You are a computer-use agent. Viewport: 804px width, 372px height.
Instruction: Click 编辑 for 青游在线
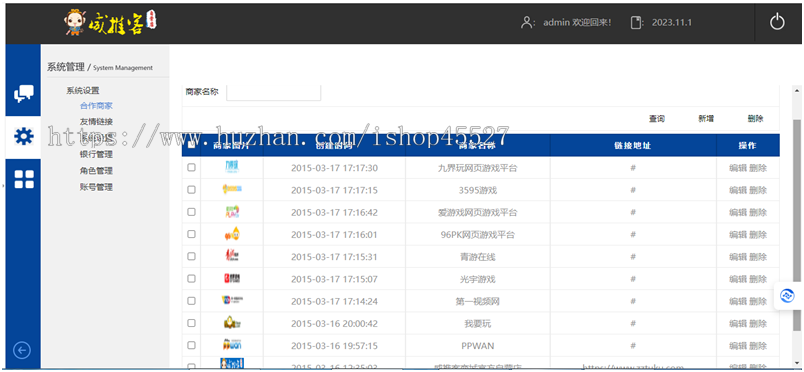[x=738, y=257]
